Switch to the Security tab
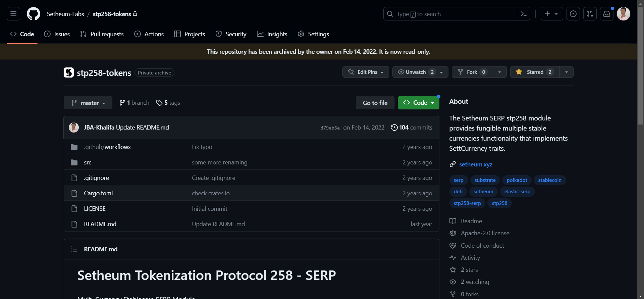This screenshot has height=299, width=644. point(231,34)
